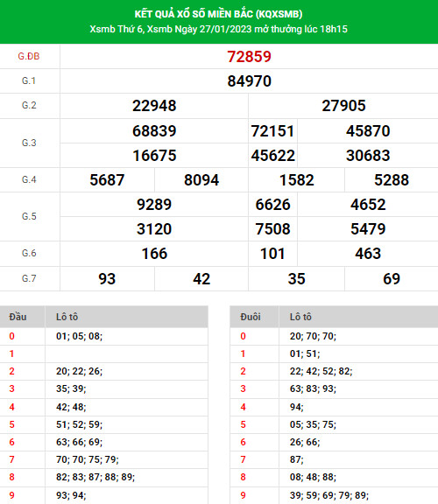Select G.4 number 8094
The height and width of the screenshot is (504, 438).
tap(201, 180)
